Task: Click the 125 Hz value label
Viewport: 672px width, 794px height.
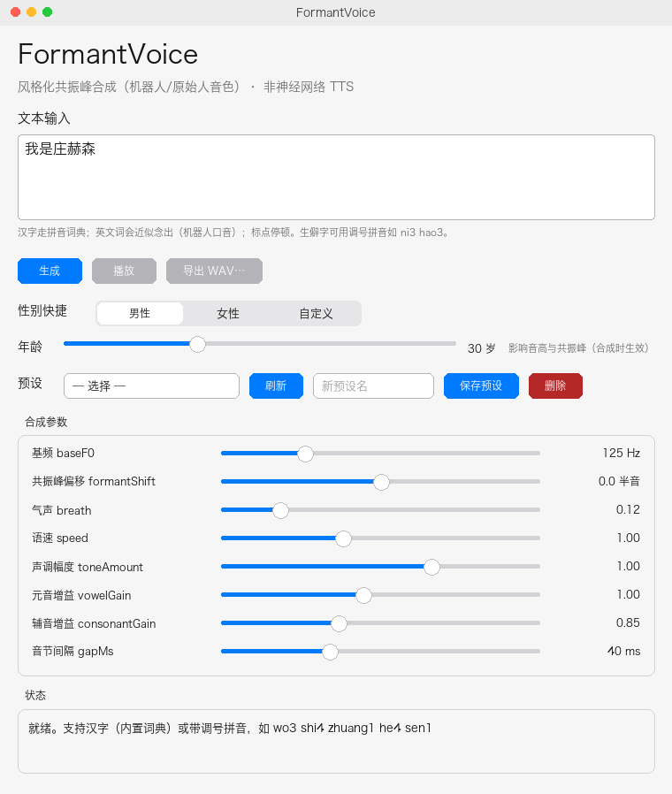Action: [x=622, y=454]
